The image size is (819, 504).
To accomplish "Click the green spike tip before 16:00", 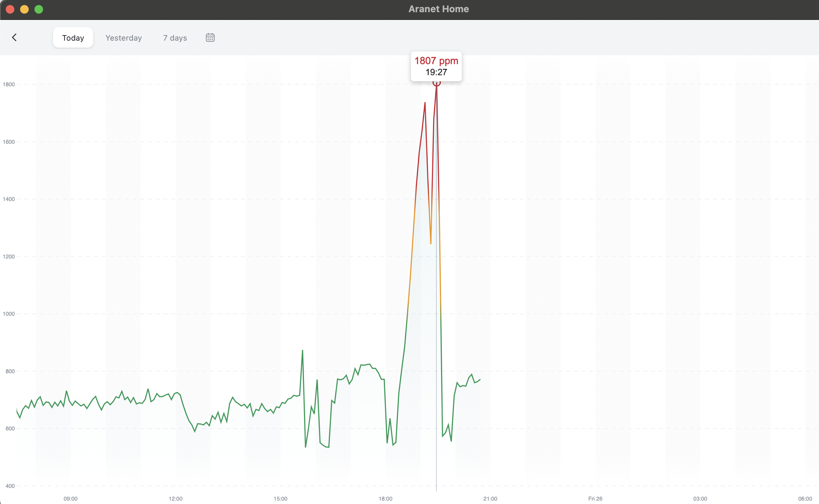I will (x=303, y=350).
